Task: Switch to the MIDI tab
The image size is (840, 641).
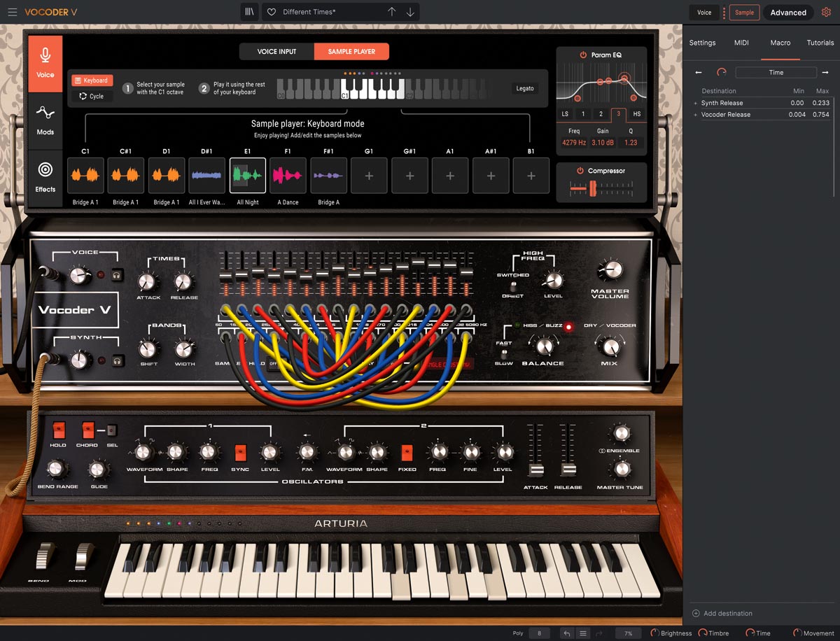Action: [x=741, y=43]
